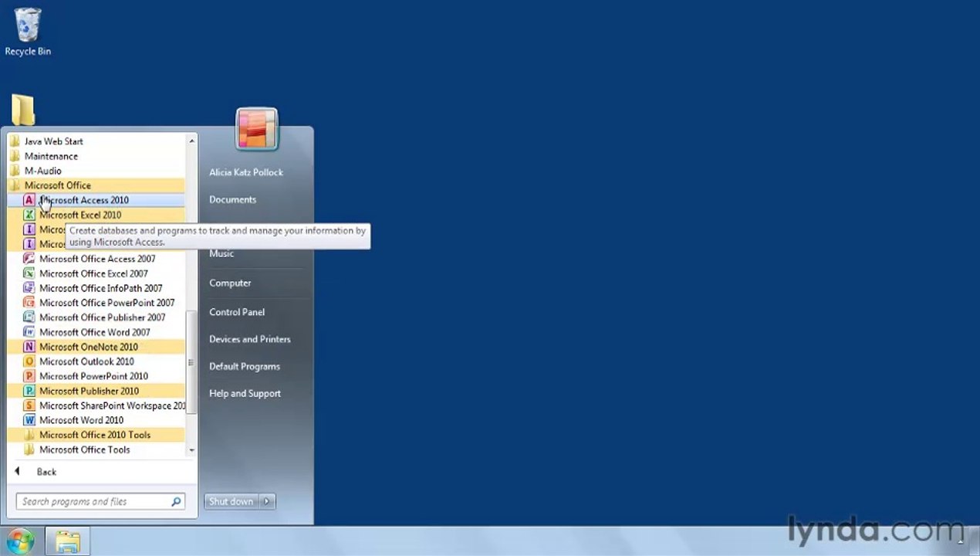Click the program list scrollbar thumb
980x556 pixels.
click(191, 363)
